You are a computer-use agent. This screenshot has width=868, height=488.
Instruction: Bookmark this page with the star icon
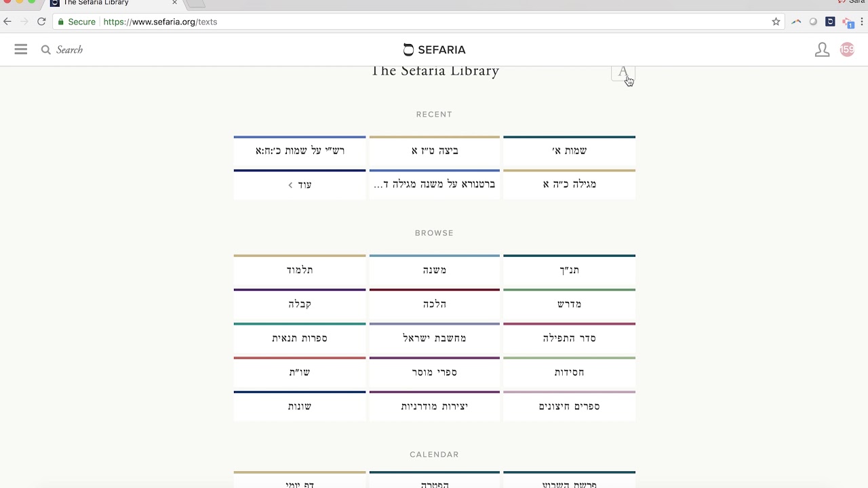pos(776,22)
